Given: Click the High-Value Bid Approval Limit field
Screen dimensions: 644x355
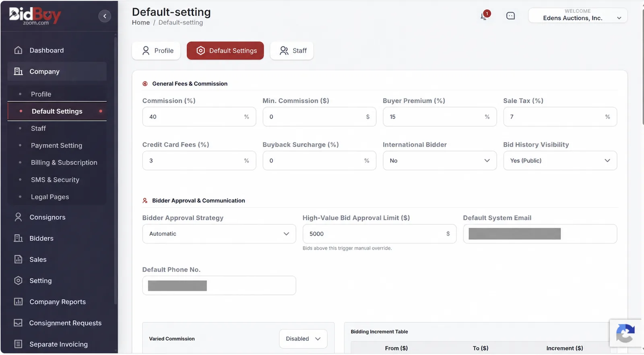Looking at the screenshot, I should tap(380, 234).
